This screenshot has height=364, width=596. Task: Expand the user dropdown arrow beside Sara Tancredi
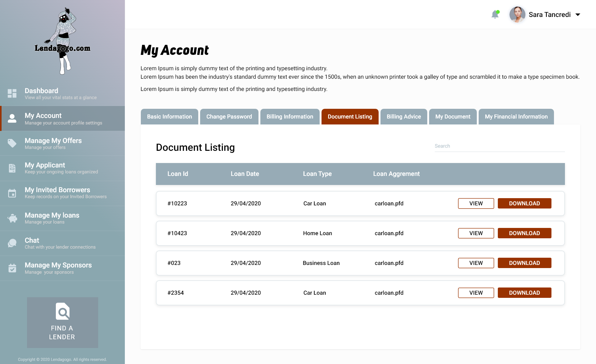coord(578,15)
